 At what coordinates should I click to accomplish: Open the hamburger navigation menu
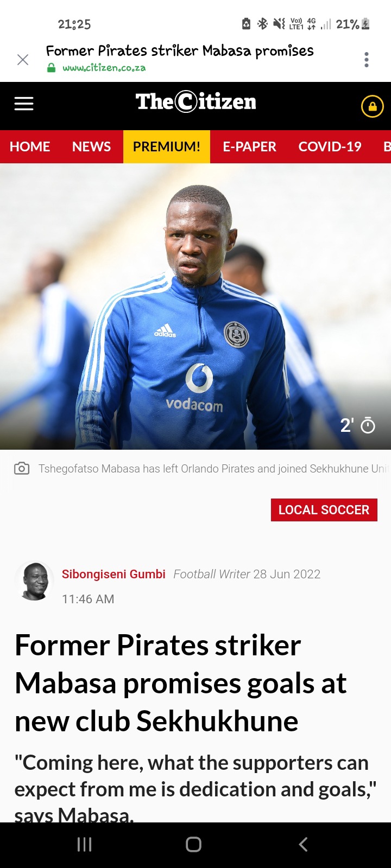point(24,104)
